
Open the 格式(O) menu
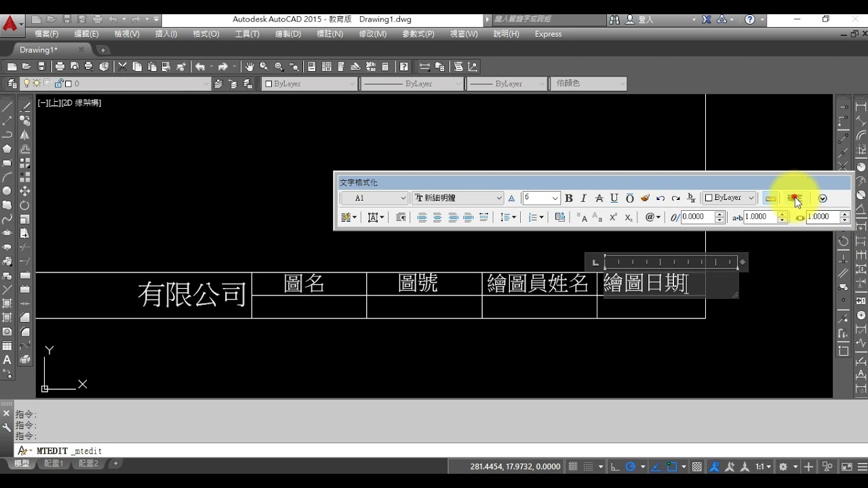(x=206, y=34)
